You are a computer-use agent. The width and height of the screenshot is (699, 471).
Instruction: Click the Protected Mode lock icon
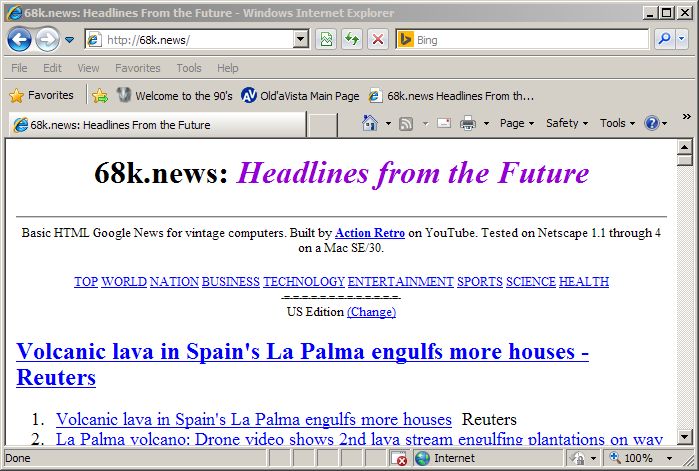577,458
